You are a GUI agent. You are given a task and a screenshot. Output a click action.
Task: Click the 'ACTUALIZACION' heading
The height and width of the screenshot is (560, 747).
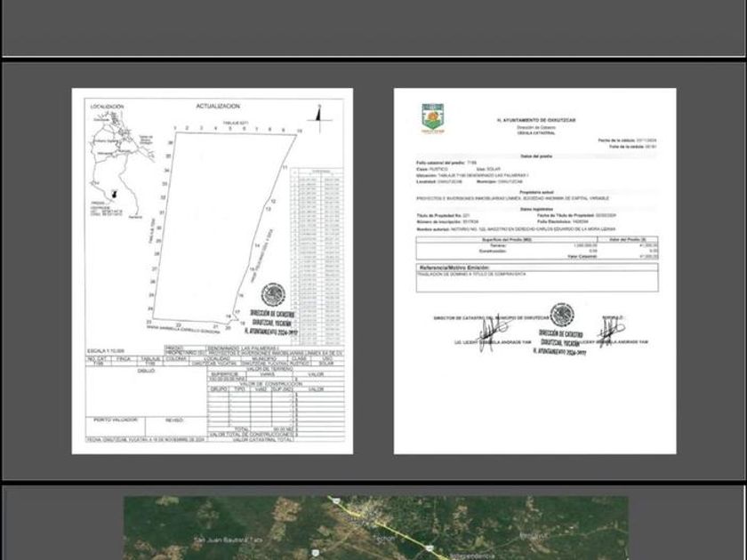218,106
